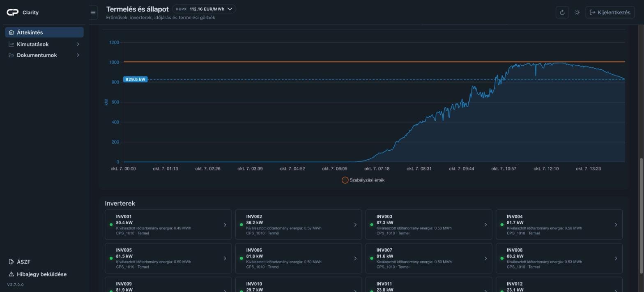The image size is (644, 292).
Task: Click the Clarity logo icon
Action: (13, 12)
